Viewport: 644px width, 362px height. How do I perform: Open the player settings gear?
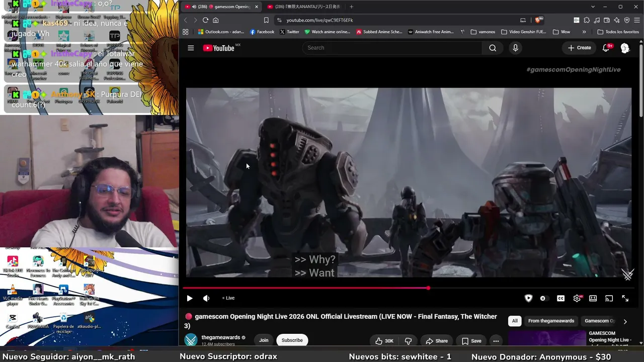point(577,298)
